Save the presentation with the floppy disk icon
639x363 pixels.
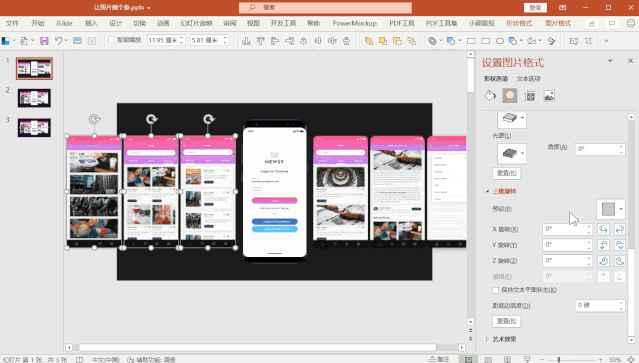[x=44, y=41]
